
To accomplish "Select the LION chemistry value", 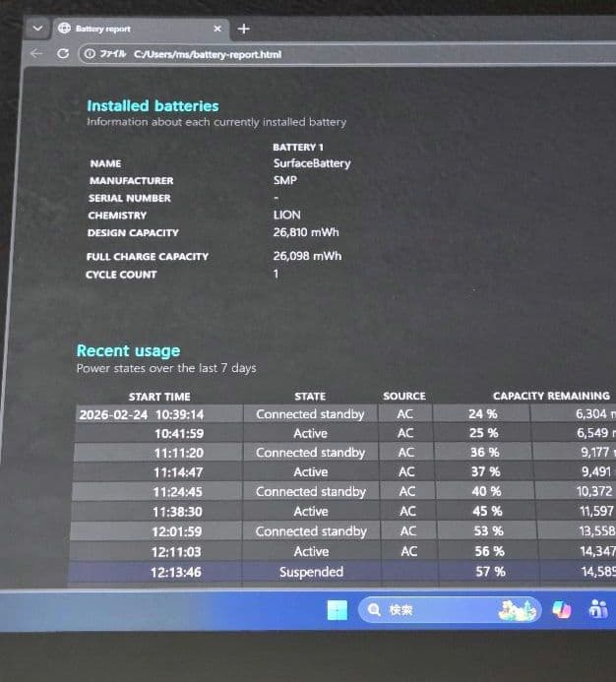I will coord(286,215).
